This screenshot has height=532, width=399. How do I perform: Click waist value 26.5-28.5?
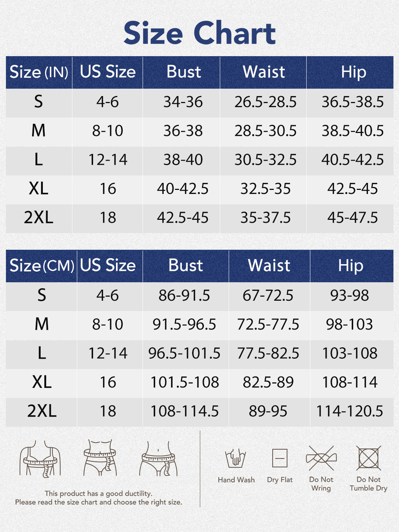[265, 102]
